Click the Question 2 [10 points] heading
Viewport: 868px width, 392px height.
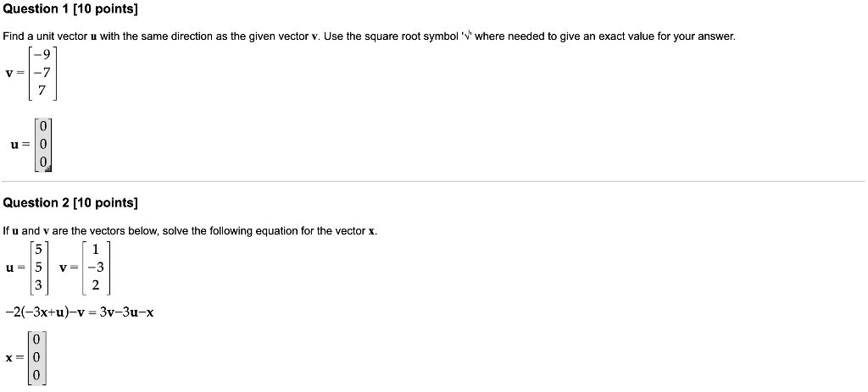(x=70, y=202)
